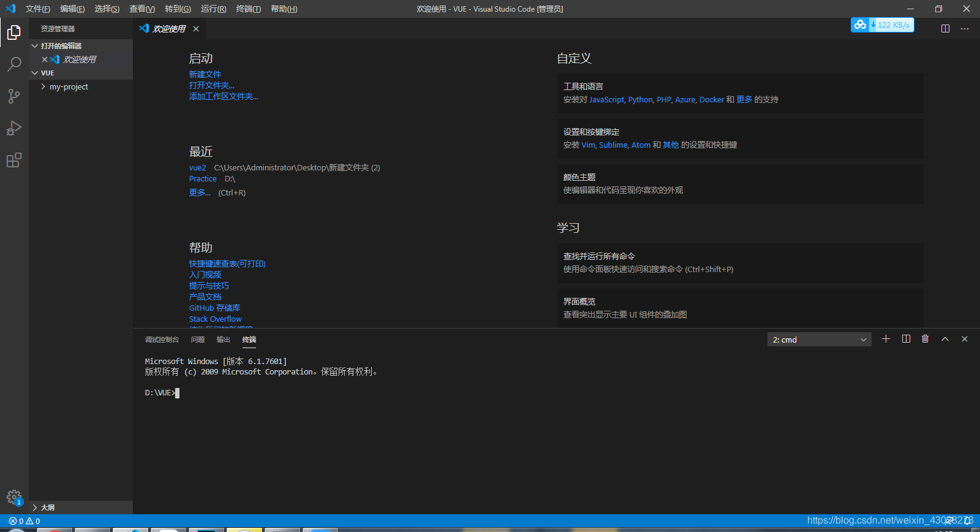This screenshot has height=532, width=980.
Task: Click the new terminal plus icon
Action: point(886,339)
